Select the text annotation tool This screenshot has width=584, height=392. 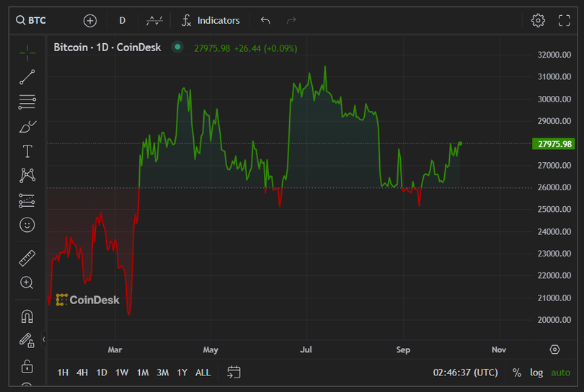(27, 151)
